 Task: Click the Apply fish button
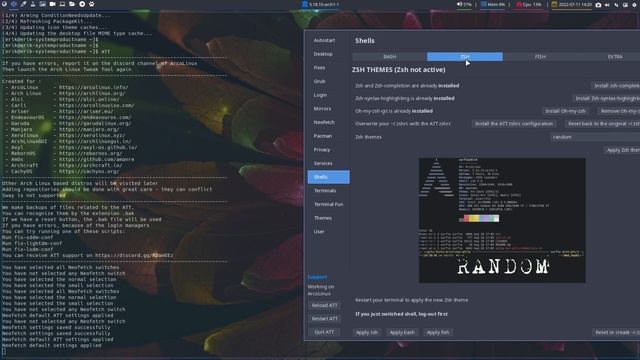tap(438, 333)
